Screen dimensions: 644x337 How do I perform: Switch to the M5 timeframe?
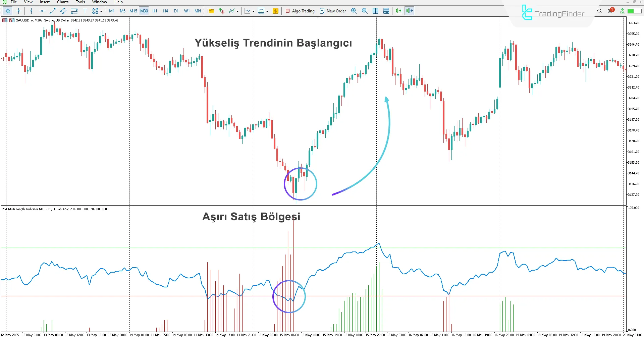tap(122, 11)
